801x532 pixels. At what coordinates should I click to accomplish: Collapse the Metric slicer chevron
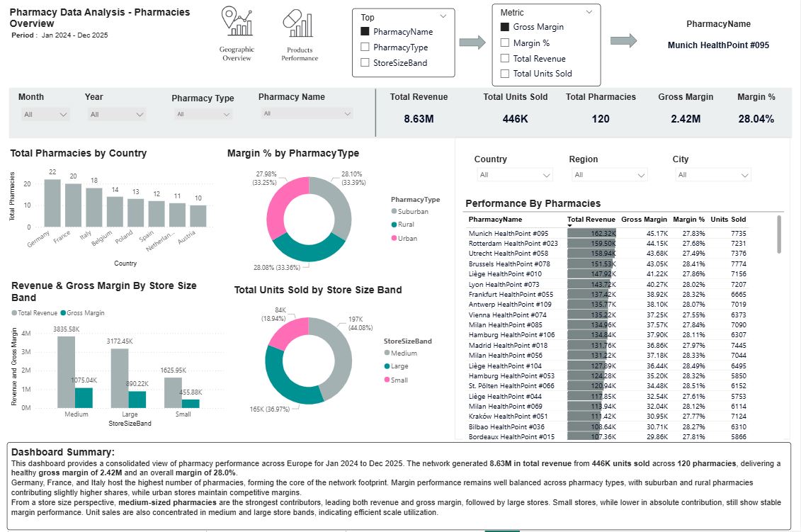click(589, 12)
